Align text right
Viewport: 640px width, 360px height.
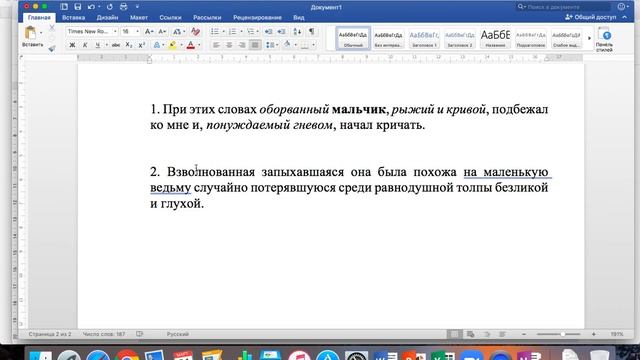click(x=242, y=45)
